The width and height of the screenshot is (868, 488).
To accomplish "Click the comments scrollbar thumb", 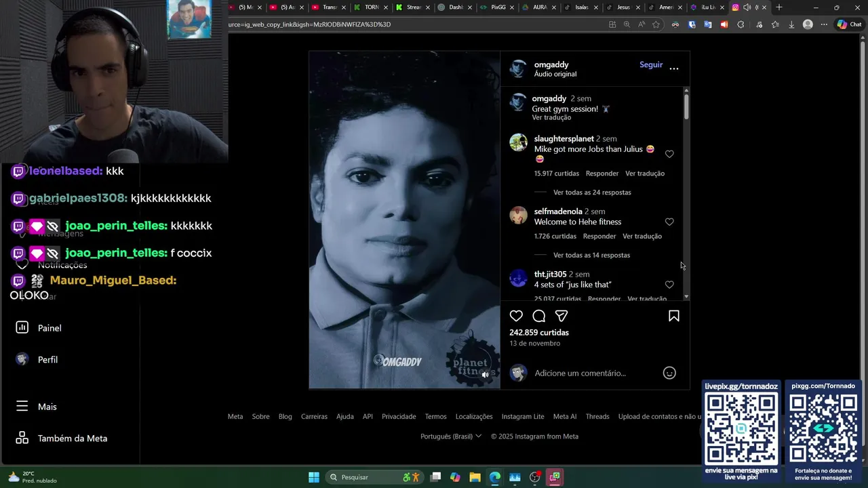I will tap(686, 107).
